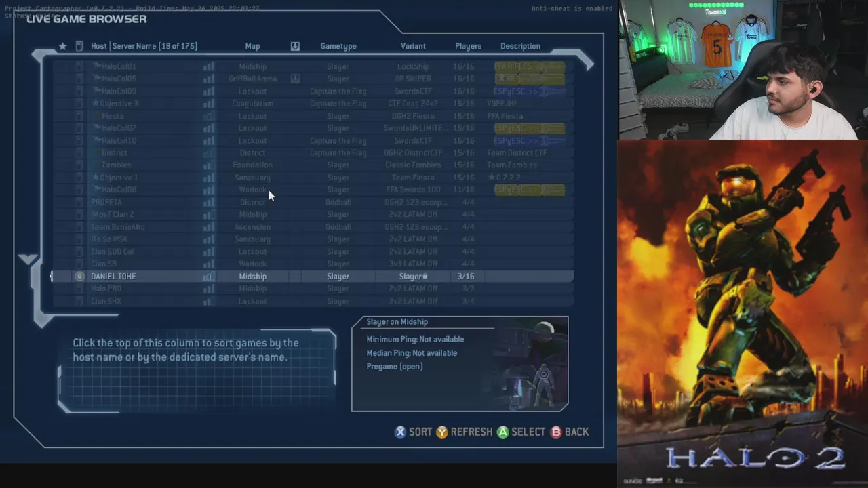Click the A SELECT button
This screenshot has width=868, height=488.
[x=521, y=432]
